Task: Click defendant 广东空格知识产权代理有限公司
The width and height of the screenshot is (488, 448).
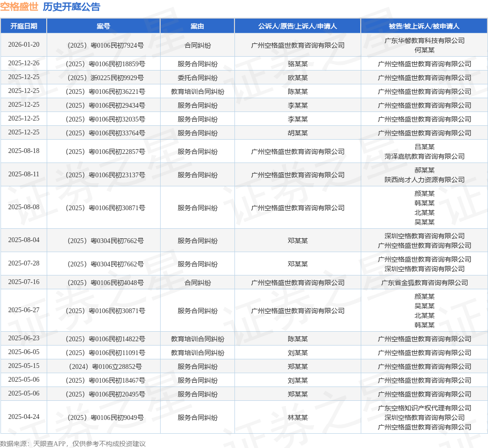Action: coord(425,408)
